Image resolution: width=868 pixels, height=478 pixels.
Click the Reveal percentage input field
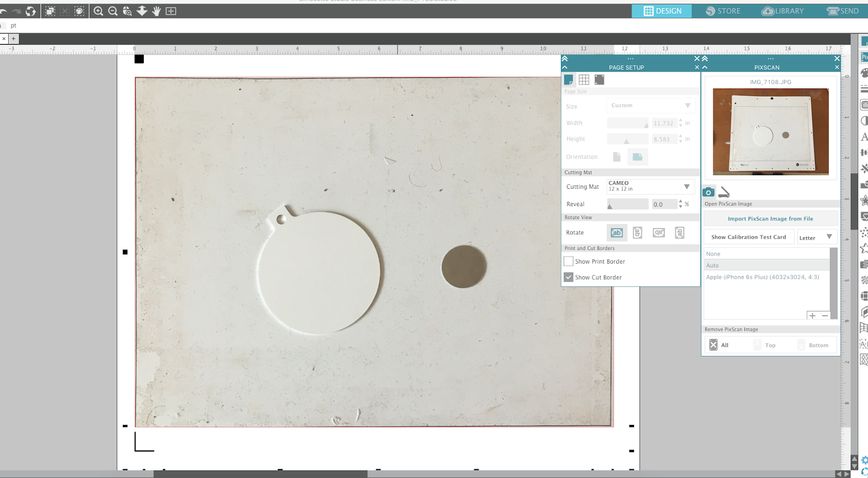pyautogui.click(x=665, y=204)
